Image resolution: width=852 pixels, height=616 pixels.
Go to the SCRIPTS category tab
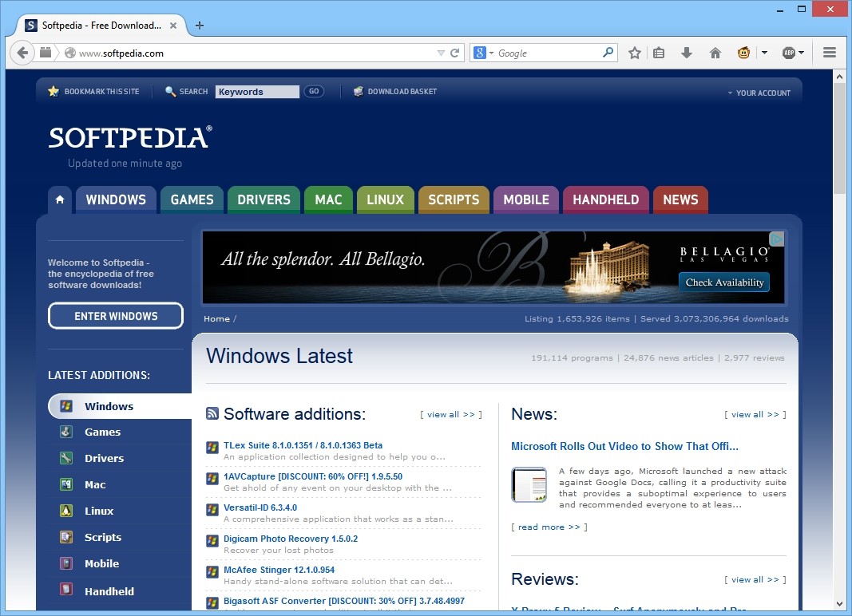[454, 199]
